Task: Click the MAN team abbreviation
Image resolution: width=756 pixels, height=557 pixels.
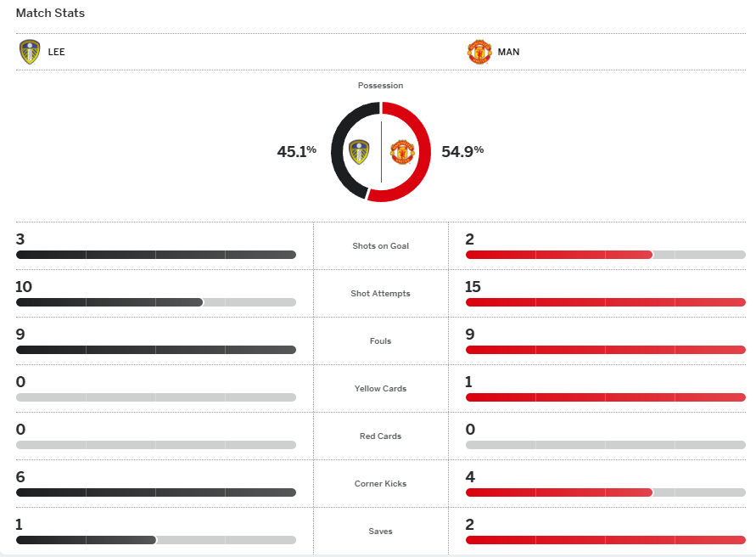Action: (509, 52)
